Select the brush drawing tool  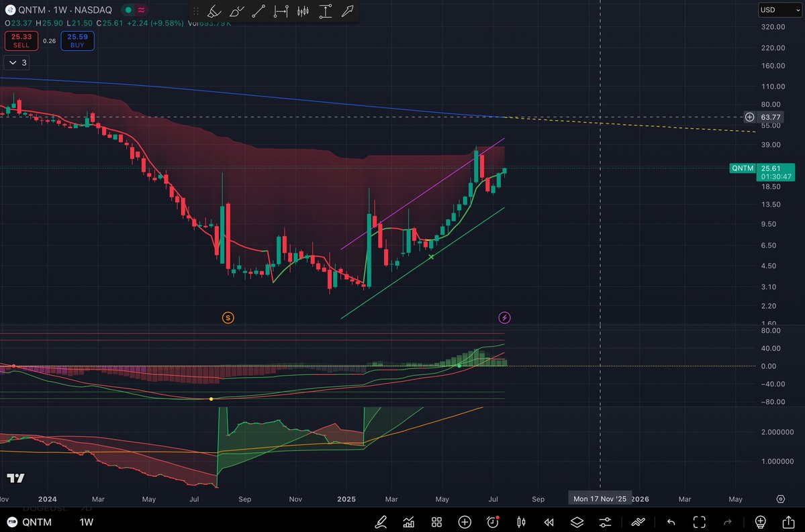tap(237, 11)
